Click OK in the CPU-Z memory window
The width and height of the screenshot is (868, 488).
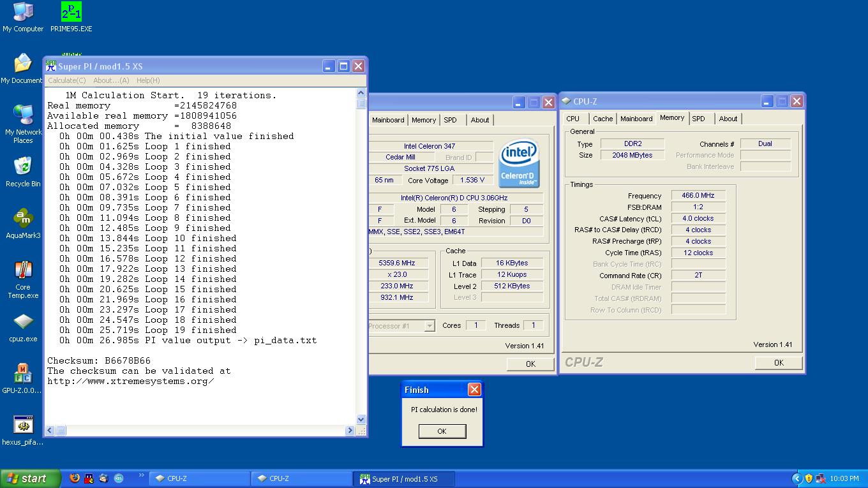(779, 362)
